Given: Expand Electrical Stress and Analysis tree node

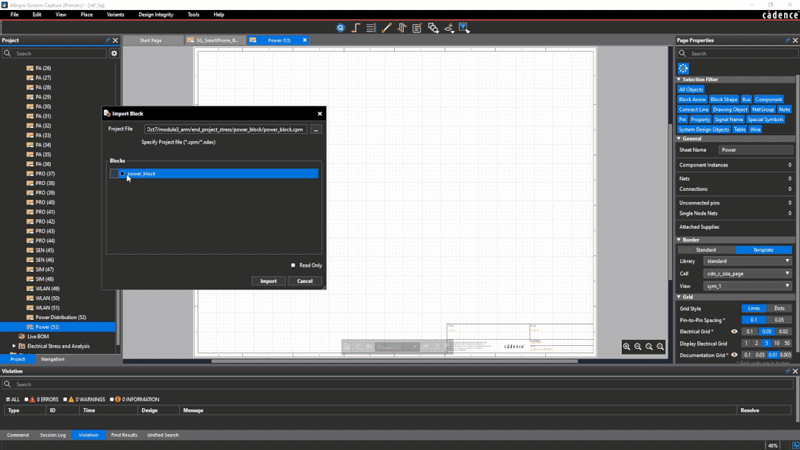Looking at the screenshot, I should tap(14, 346).
